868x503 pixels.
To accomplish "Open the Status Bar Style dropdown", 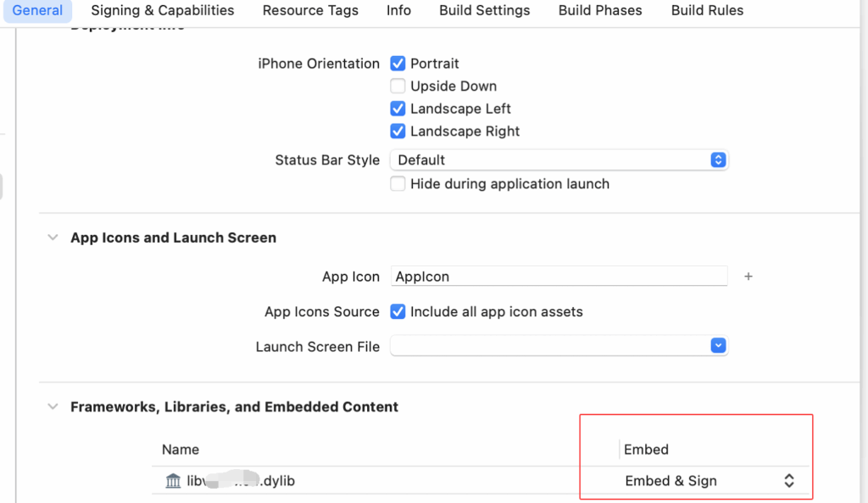I will [x=559, y=159].
